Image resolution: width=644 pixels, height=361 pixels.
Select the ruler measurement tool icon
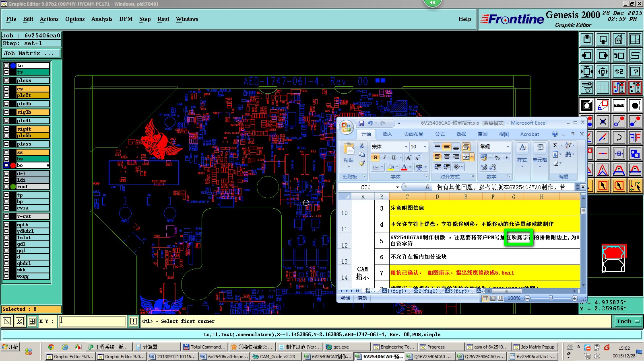[x=619, y=105]
